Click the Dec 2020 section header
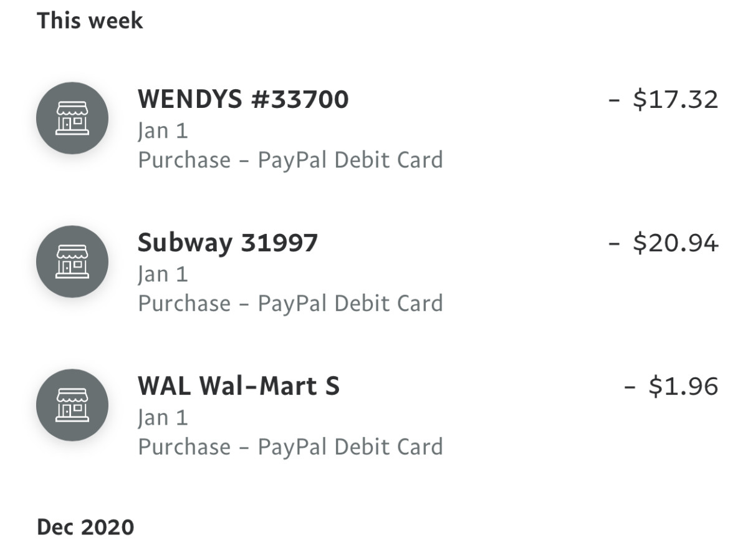The image size is (748, 560). point(85,527)
